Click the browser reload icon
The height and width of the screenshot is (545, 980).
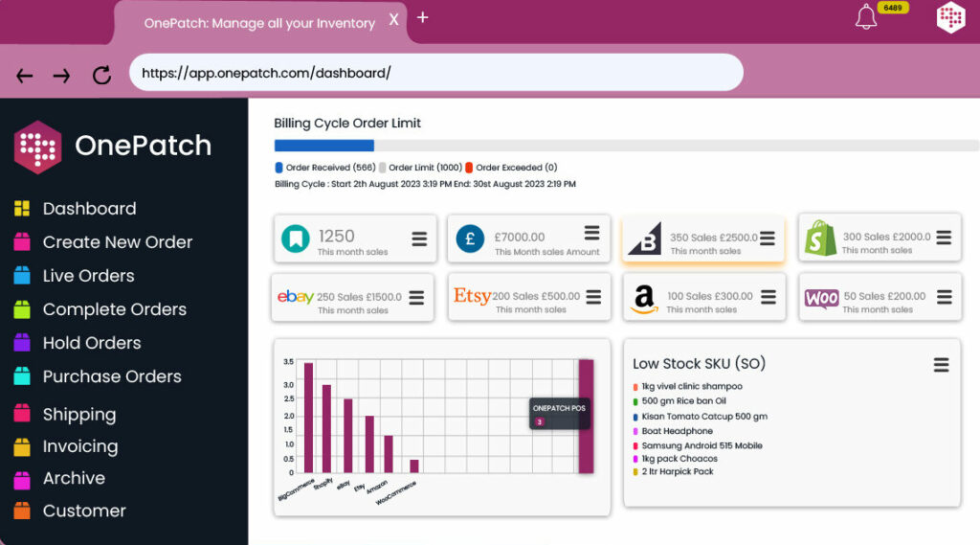click(101, 75)
